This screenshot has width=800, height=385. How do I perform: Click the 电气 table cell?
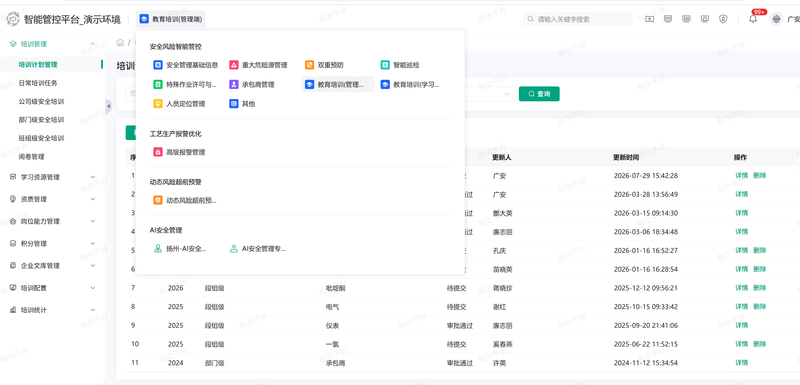pos(332,307)
